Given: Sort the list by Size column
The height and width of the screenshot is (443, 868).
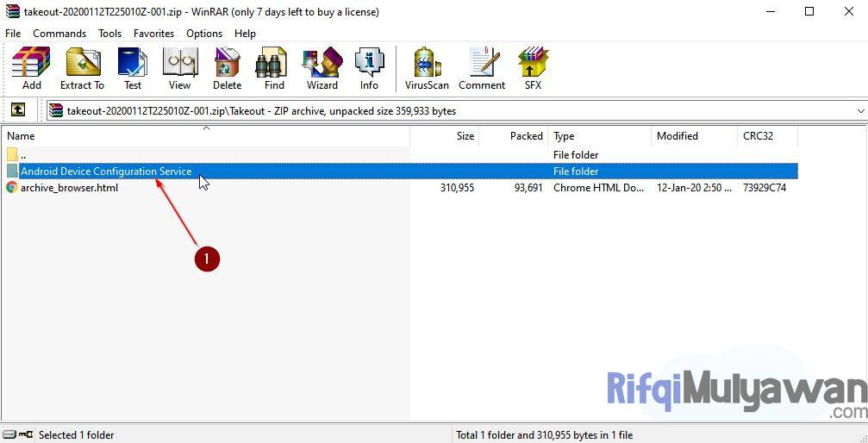Looking at the screenshot, I should pyautogui.click(x=445, y=135).
